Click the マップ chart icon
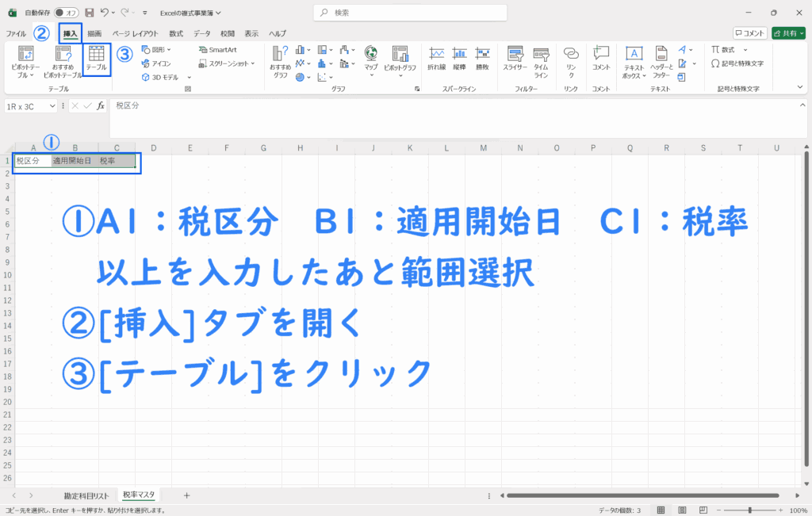Image resolution: width=812 pixels, height=516 pixels. [371, 59]
